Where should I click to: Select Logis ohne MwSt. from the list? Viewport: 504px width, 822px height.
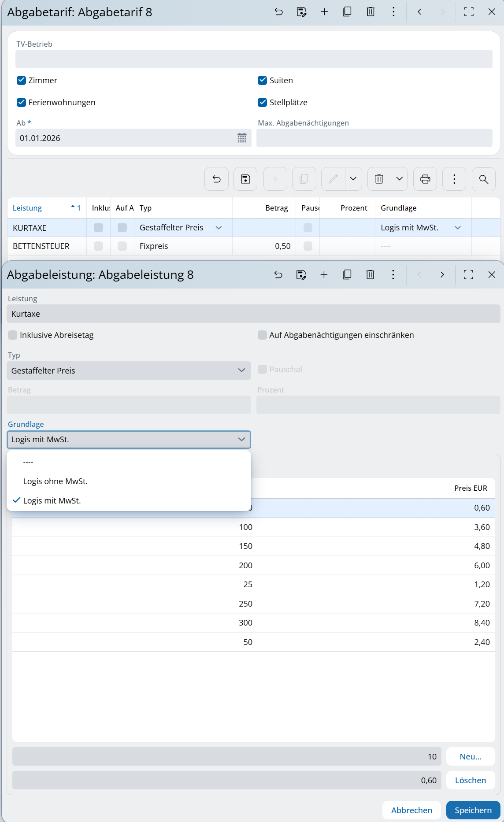pos(56,481)
